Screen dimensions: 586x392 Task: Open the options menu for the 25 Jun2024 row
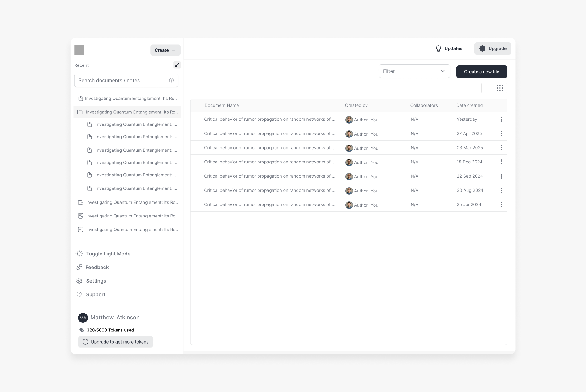pos(501,204)
